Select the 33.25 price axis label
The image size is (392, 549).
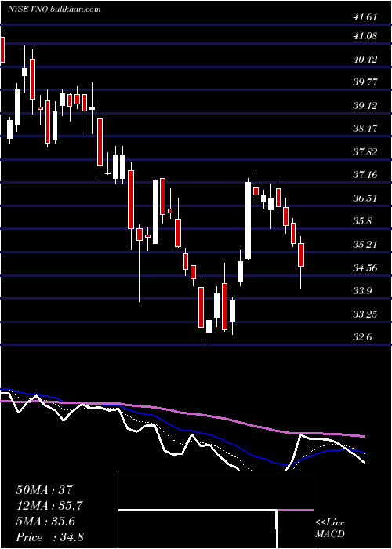click(365, 314)
